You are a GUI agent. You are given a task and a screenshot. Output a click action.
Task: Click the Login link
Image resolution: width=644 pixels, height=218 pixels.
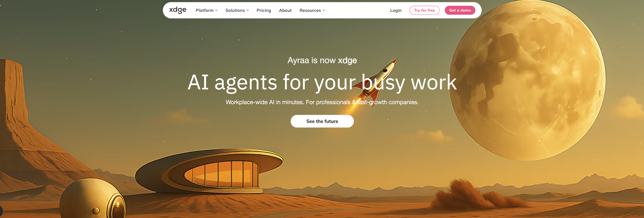[396, 10]
